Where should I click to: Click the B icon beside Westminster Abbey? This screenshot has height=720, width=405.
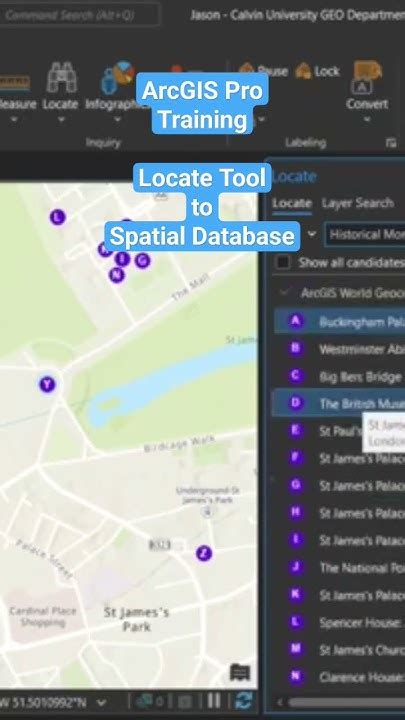point(296,348)
